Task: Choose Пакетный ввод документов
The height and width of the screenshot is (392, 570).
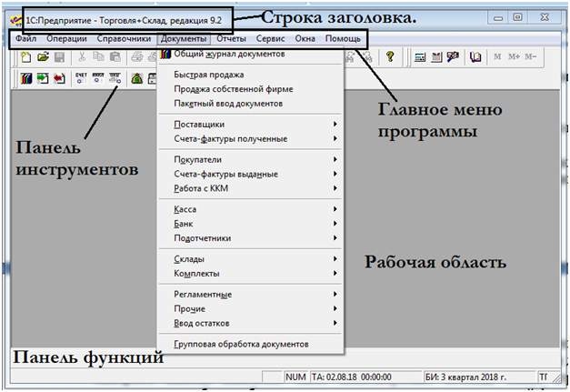Action: pos(251,104)
